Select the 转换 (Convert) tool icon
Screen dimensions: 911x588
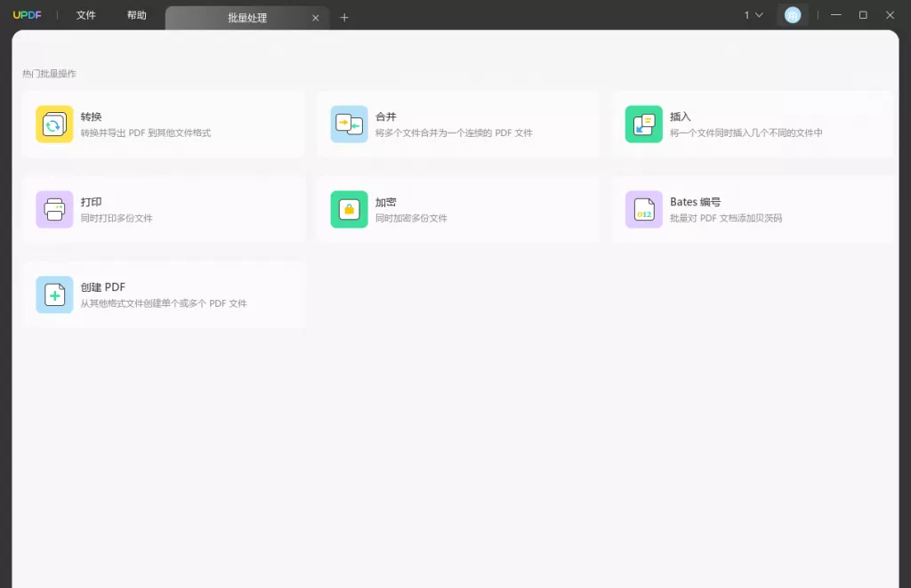pos(54,124)
